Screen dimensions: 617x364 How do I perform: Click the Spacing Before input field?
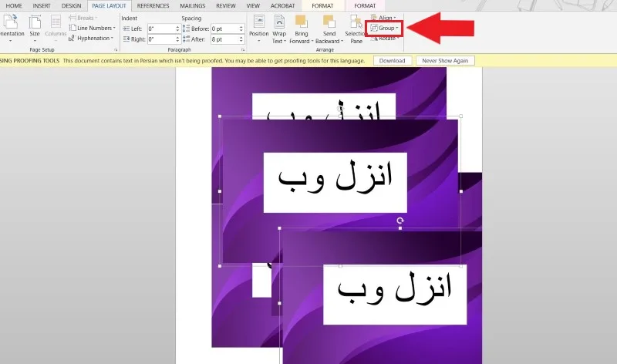point(224,29)
